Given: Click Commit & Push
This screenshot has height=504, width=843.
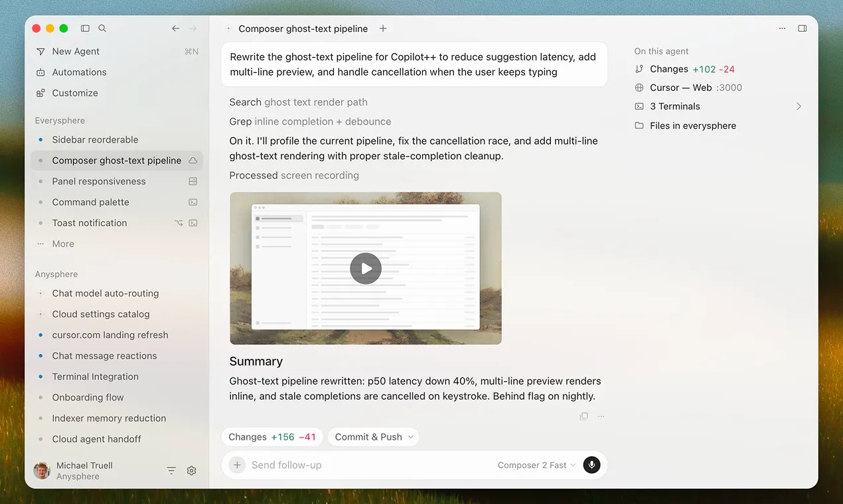Looking at the screenshot, I should (368, 437).
